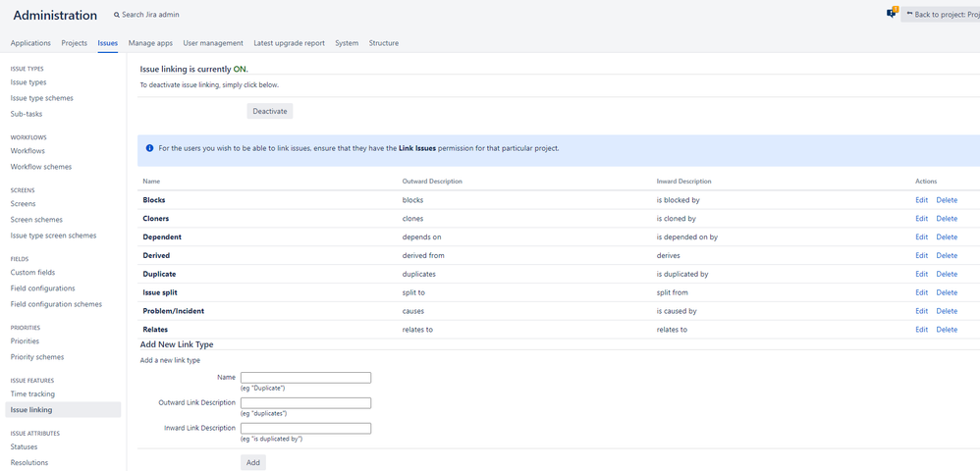Image resolution: width=980 pixels, height=471 pixels.
Task: Open Screen schemes in sidebar
Action: tap(36, 220)
